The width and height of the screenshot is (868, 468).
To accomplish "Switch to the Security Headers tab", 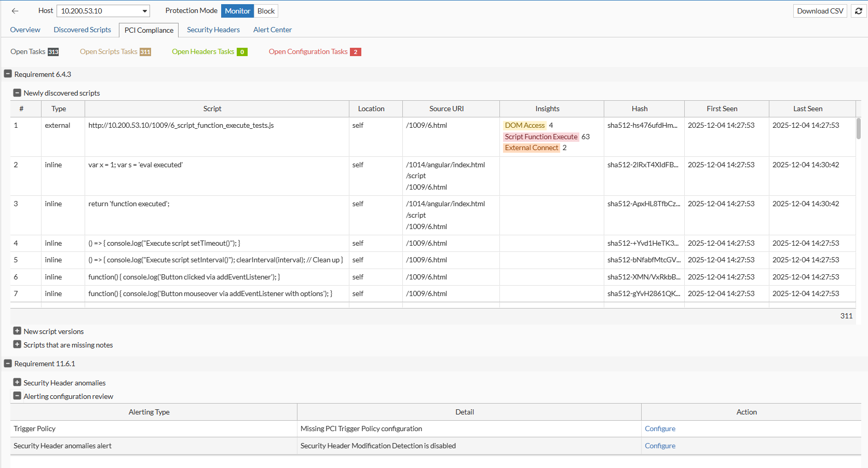I will (213, 30).
